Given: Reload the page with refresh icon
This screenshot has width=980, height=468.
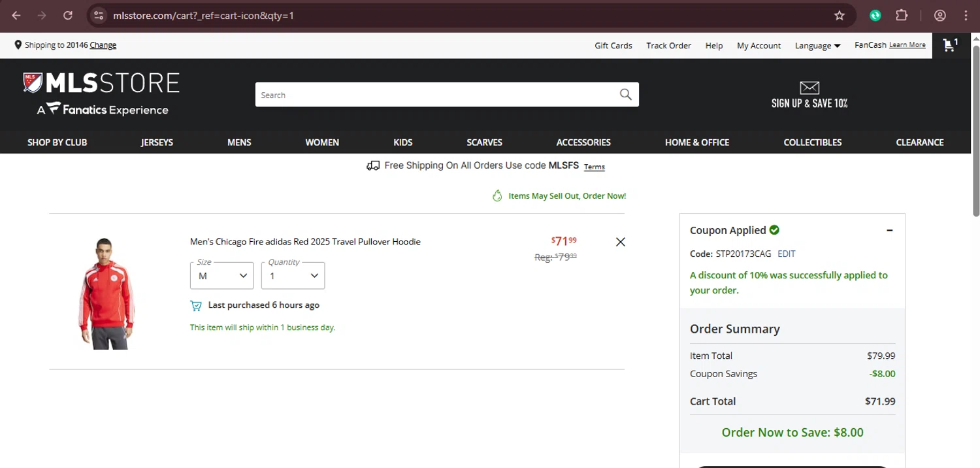Looking at the screenshot, I should tap(68, 16).
